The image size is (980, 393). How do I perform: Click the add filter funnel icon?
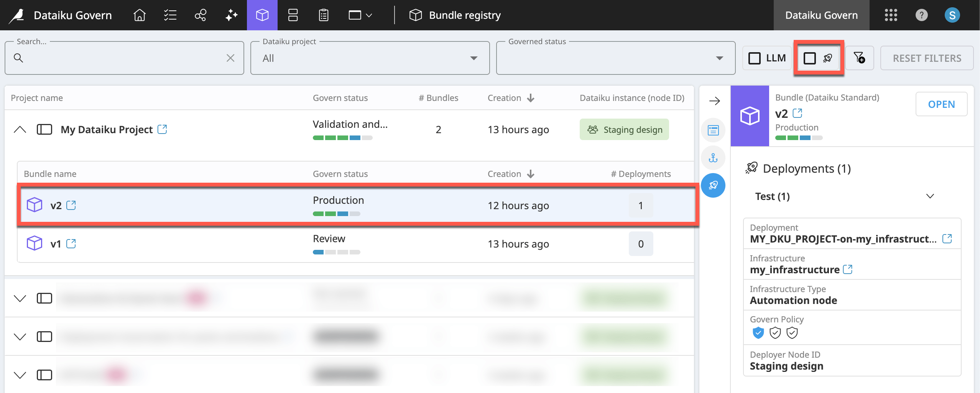tap(860, 58)
